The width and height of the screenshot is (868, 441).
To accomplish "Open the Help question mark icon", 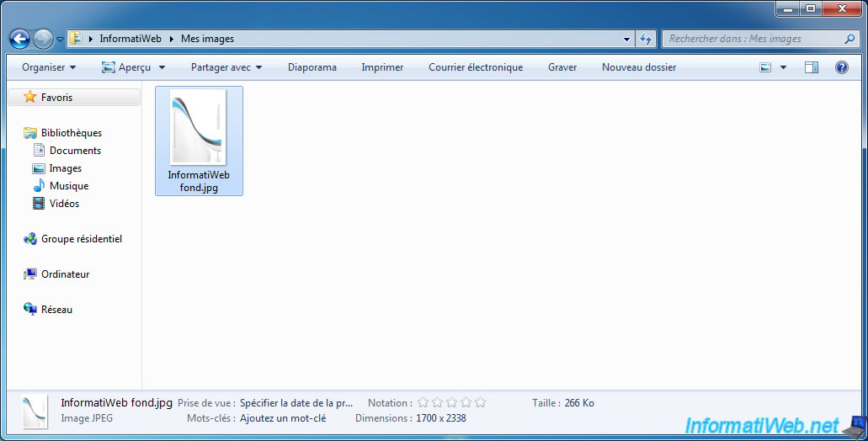I will pyautogui.click(x=841, y=67).
